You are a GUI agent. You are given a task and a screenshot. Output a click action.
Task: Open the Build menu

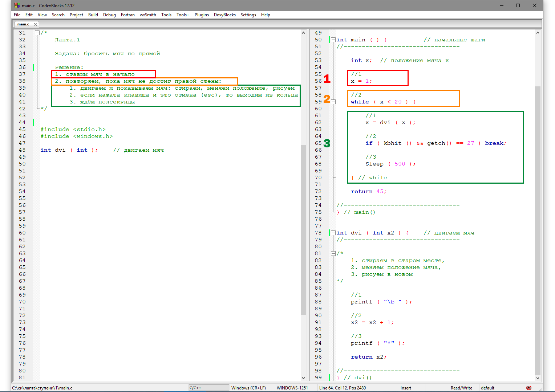pyautogui.click(x=93, y=15)
